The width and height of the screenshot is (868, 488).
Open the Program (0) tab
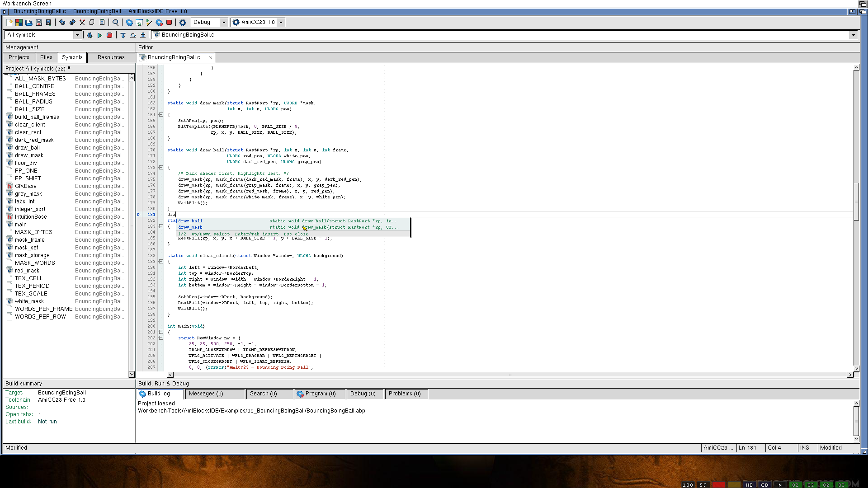tap(320, 394)
